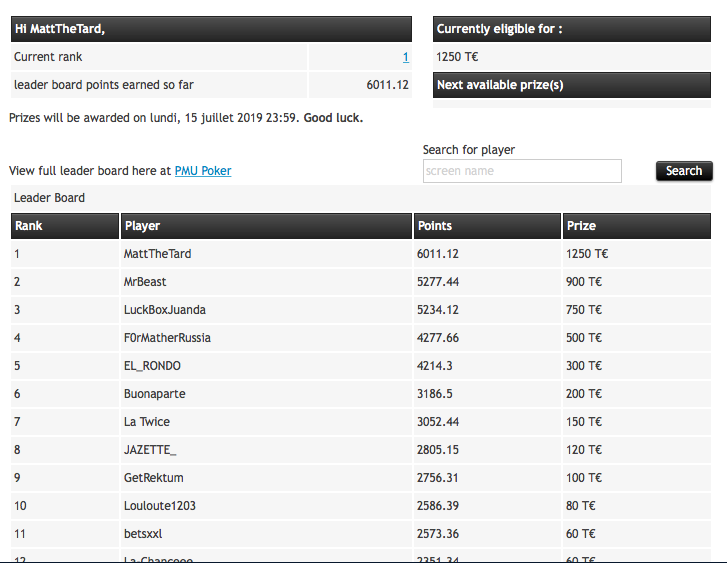The height and width of the screenshot is (563, 727).
Task: Open the PMU Poker link
Action: click(x=203, y=171)
